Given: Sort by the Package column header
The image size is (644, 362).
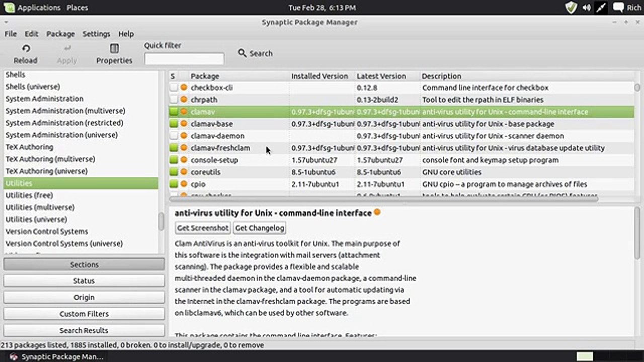Looking at the screenshot, I should pos(234,76).
